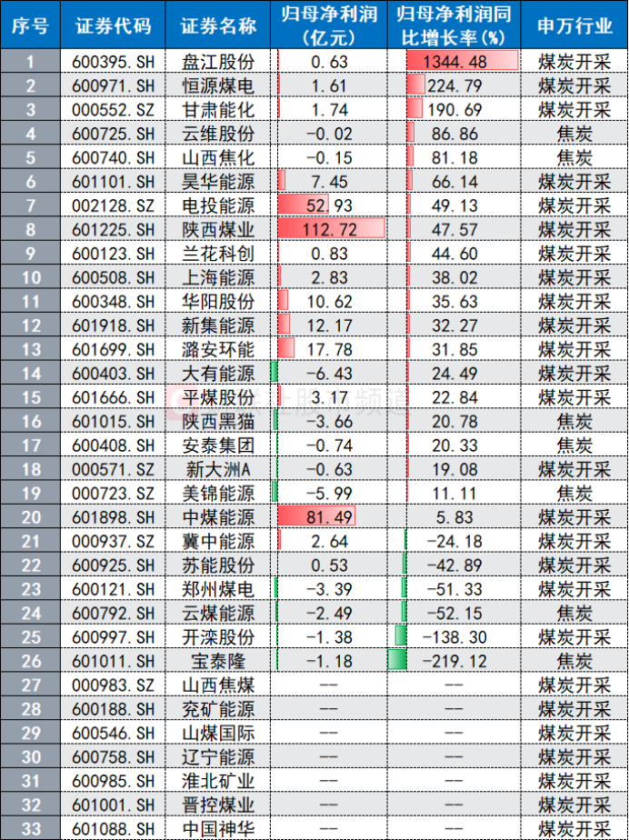Select profit value -6.43
This screenshot has width=629, height=840.
coord(328,374)
